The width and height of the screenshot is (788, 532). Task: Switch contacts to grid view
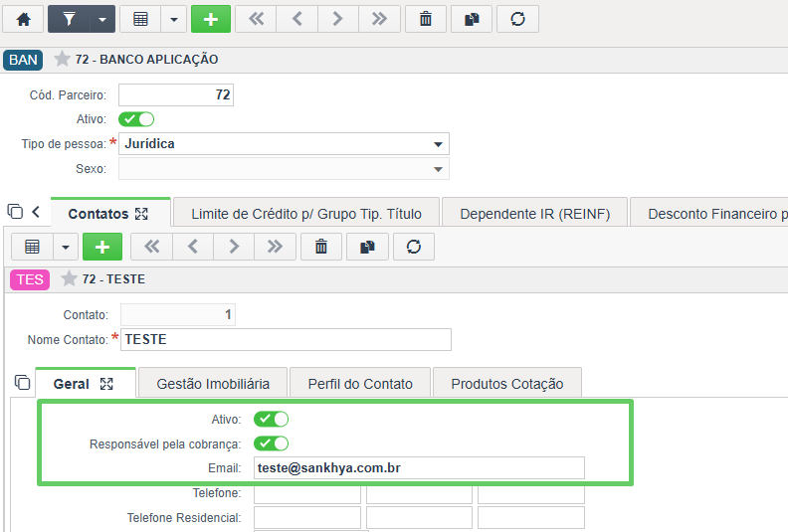pos(32,247)
